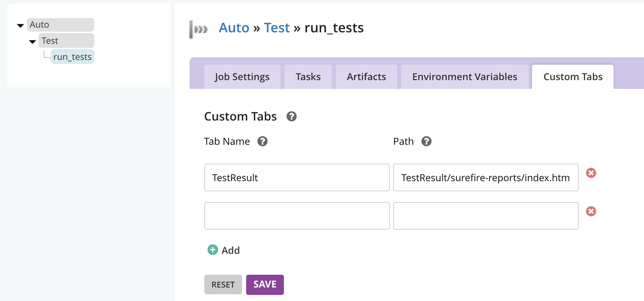Switch to the Job Settings tab
644x301 pixels.
(242, 77)
